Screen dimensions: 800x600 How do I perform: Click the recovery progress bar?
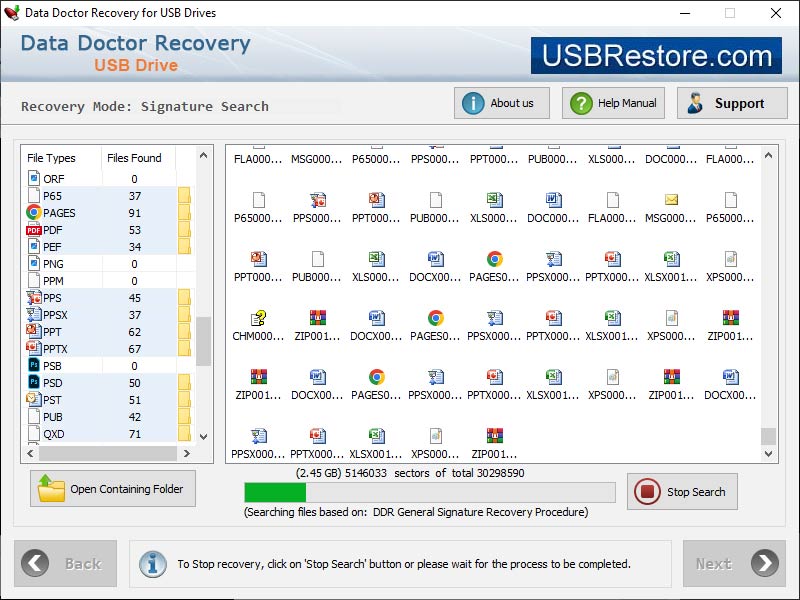(x=428, y=492)
